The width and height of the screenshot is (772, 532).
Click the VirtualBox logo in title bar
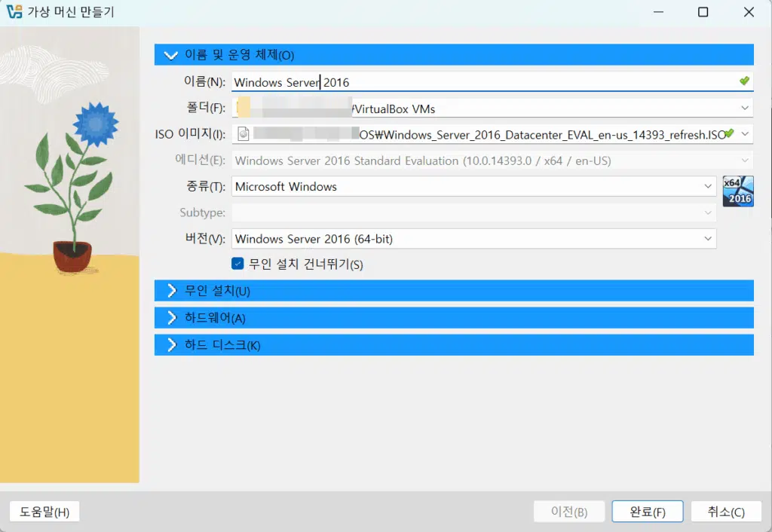pyautogui.click(x=14, y=11)
